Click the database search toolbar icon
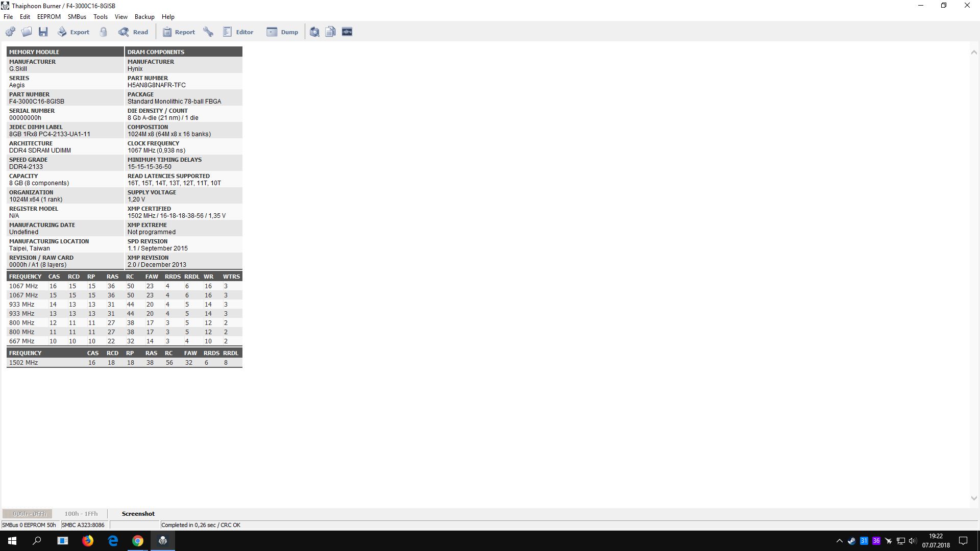Viewport: 980px width, 551px height. click(314, 32)
